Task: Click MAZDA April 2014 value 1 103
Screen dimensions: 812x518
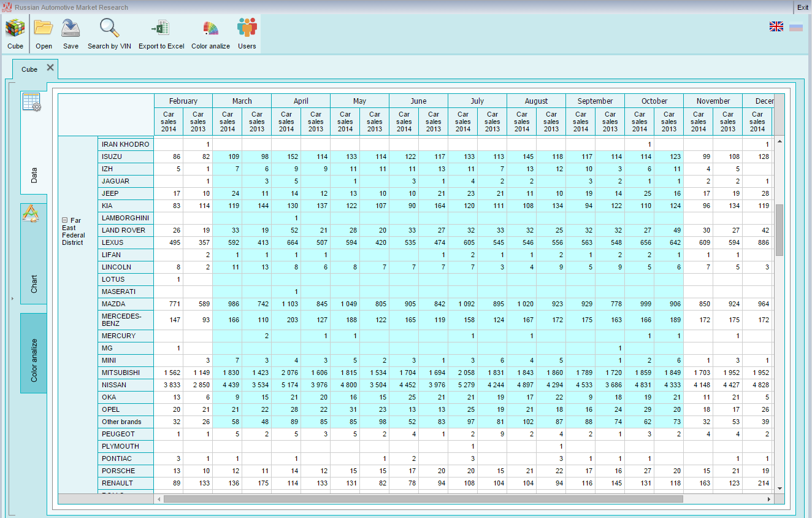Action: 286,304
